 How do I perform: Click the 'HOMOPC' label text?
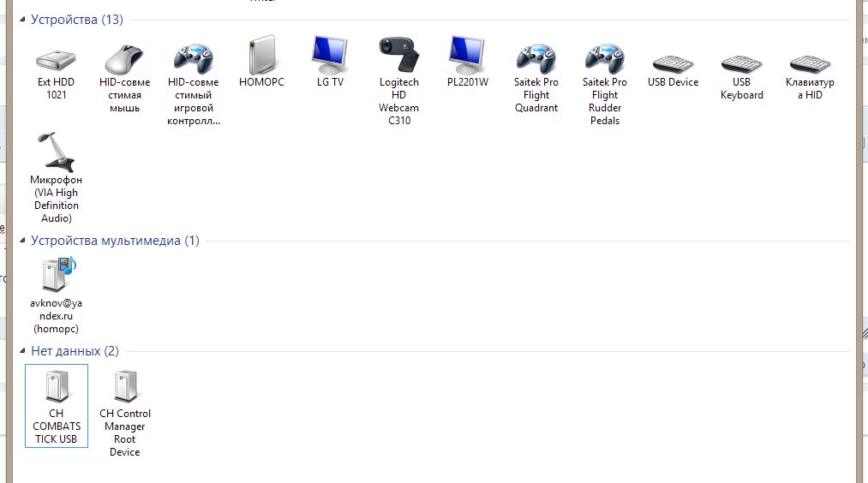click(261, 82)
